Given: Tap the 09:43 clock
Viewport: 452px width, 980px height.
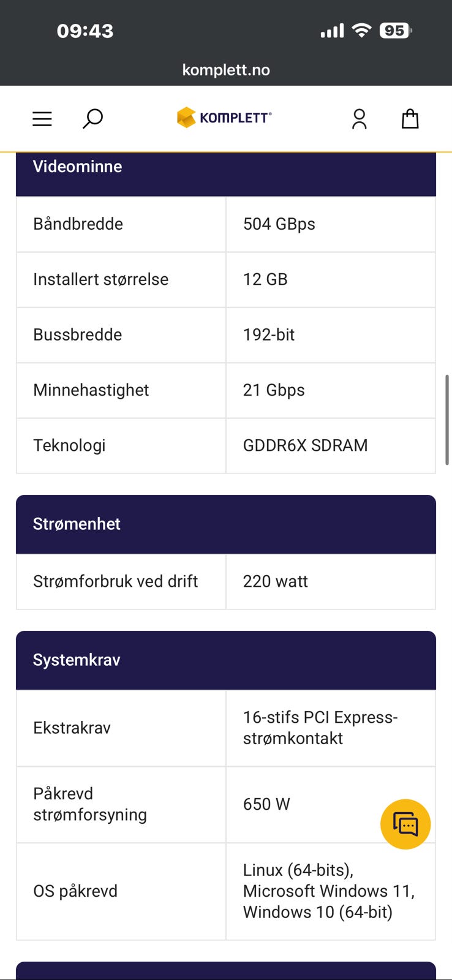Looking at the screenshot, I should coord(85,31).
